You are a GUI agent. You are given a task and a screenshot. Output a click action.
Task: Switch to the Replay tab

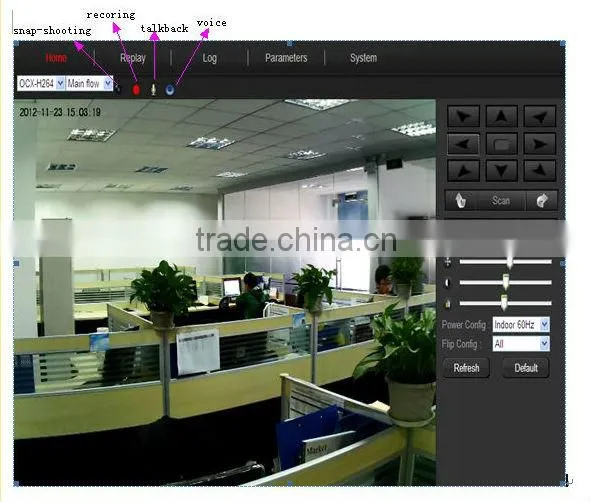tap(133, 58)
